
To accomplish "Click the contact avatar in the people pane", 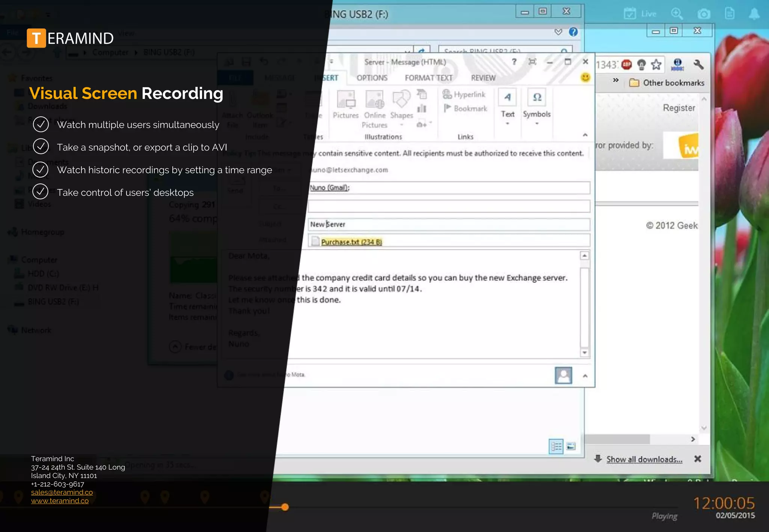I will pyautogui.click(x=563, y=375).
